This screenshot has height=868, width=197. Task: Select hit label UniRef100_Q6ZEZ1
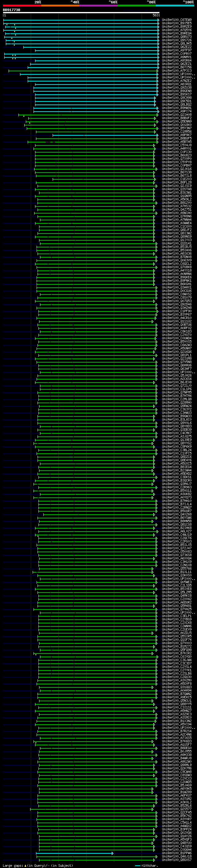click(x=177, y=64)
